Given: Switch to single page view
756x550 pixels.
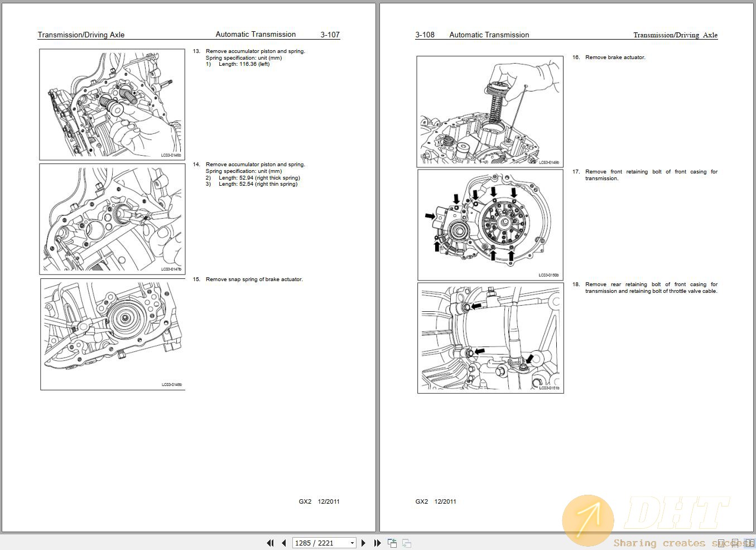Looking at the screenshot, I should tap(721, 543).
